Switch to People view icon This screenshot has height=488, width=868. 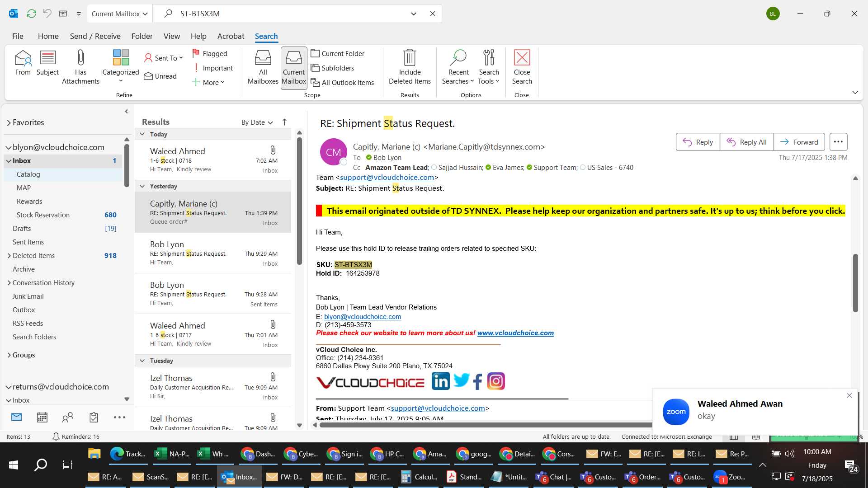(68, 418)
